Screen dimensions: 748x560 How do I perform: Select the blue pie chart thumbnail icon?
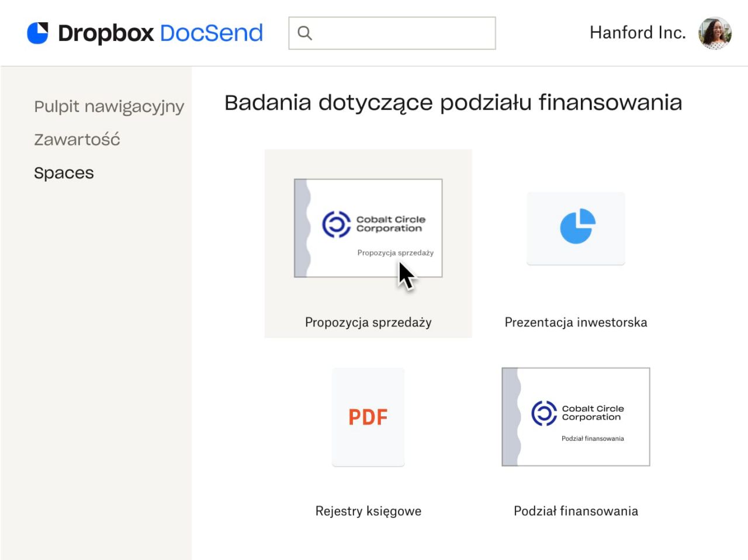point(576,228)
